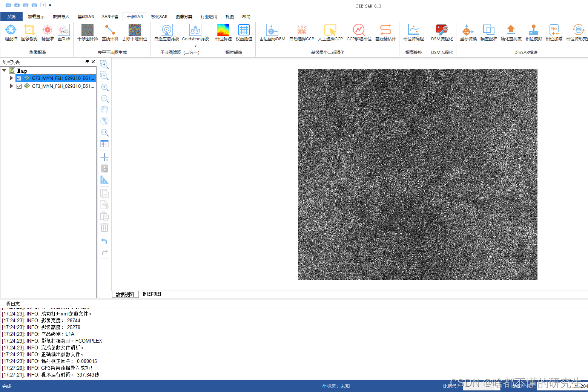Switch to the 行业应用 ribbon tab

coord(209,17)
